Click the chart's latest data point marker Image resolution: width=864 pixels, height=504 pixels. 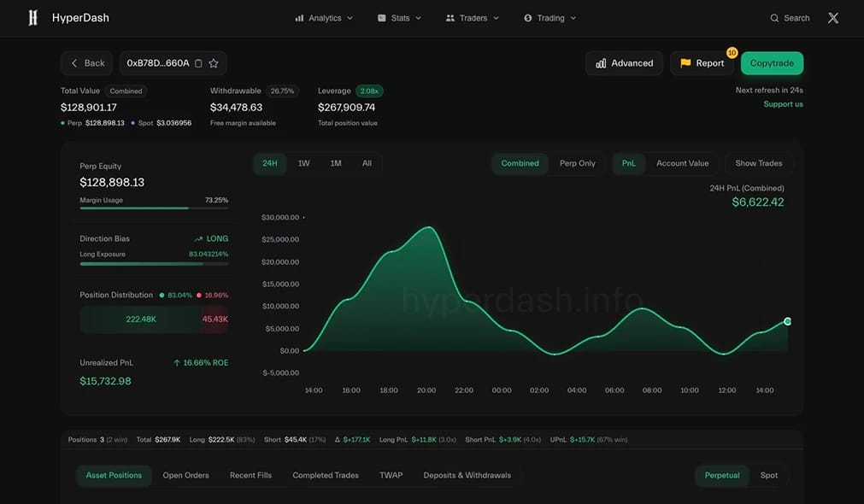pyautogui.click(x=787, y=321)
